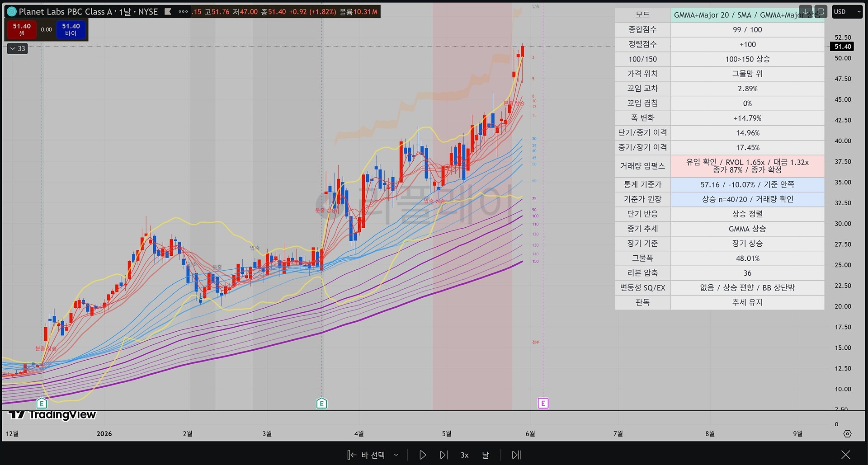Click the 모드 row value cell

[747, 15]
